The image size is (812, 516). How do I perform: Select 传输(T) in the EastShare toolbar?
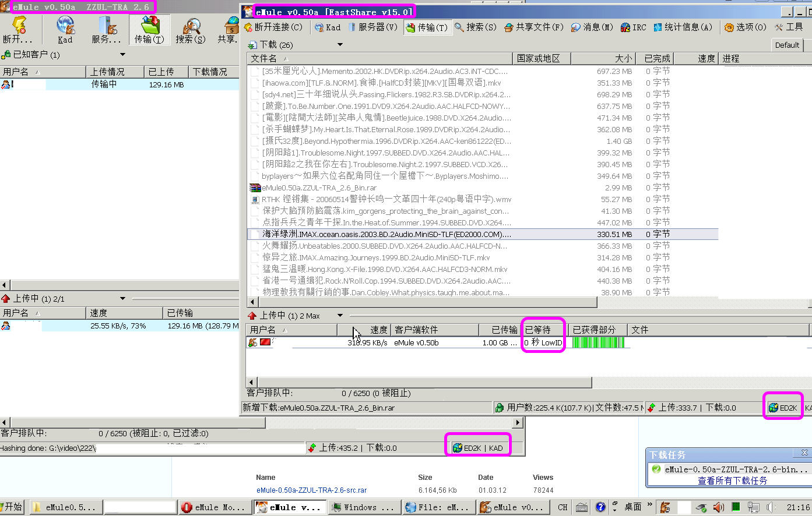tap(427, 27)
